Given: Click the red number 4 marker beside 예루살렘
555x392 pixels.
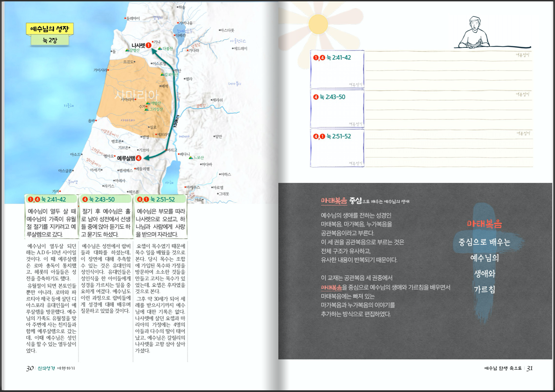Looking at the screenshot, I should coord(138,158).
